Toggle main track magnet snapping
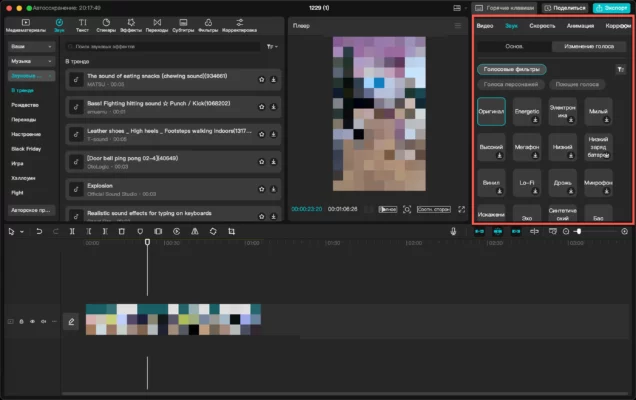The height and width of the screenshot is (400, 636). (x=479, y=231)
